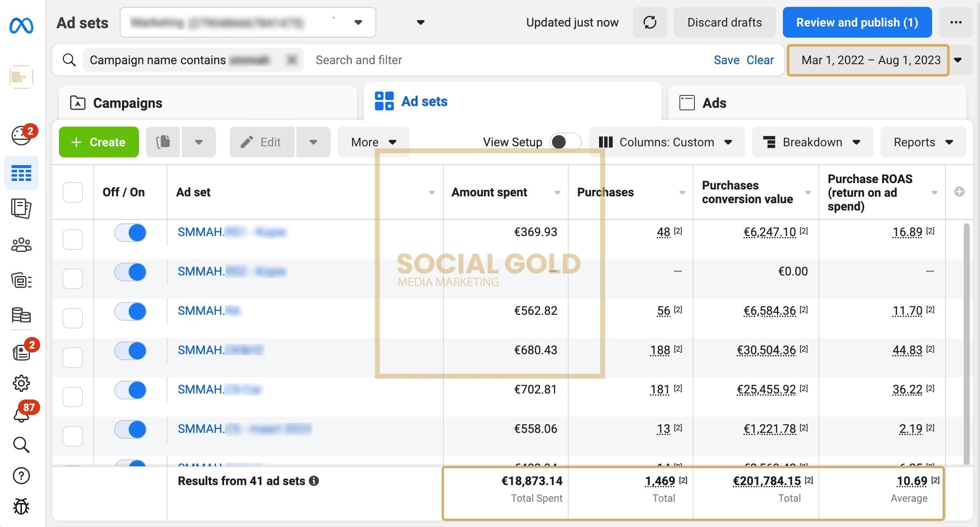
Task: Add a column with the plus icon
Action: (x=959, y=192)
